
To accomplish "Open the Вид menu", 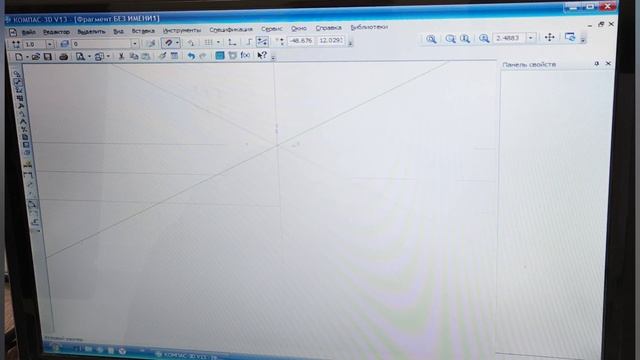I will [x=118, y=31].
